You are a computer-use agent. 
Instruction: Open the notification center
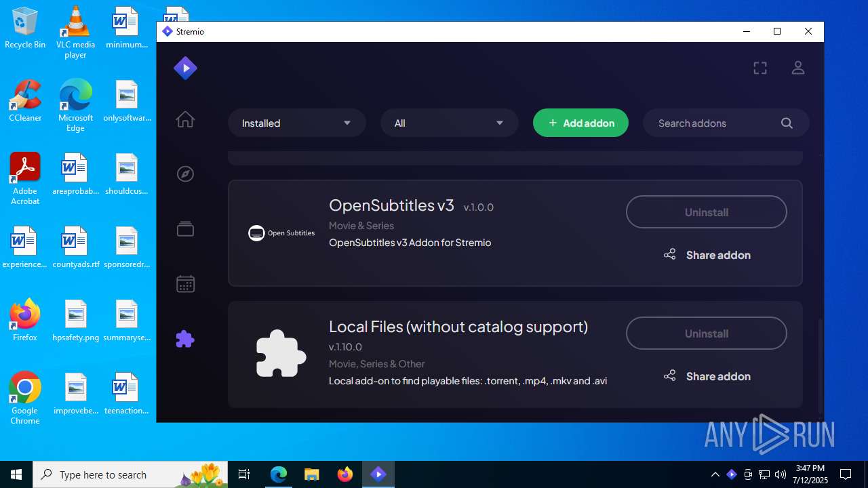(846, 474)
